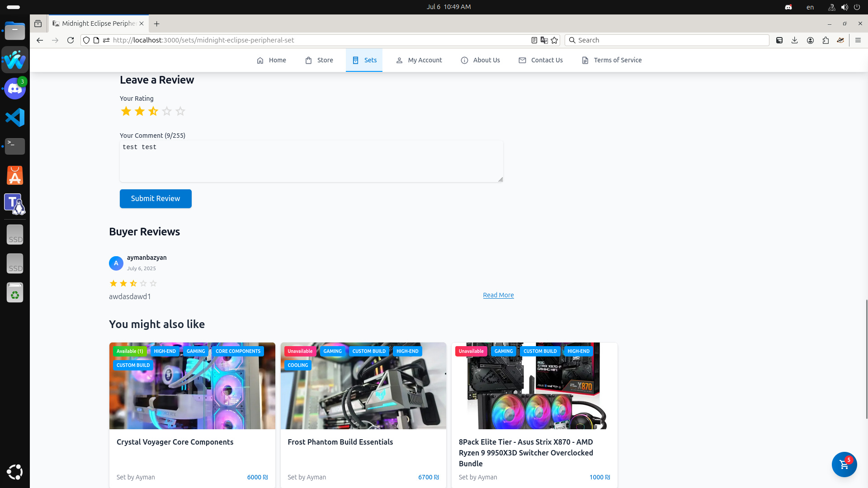This screenshot has width=868, height=488.
Task: Open the About Us page
Action: point(480,60)
